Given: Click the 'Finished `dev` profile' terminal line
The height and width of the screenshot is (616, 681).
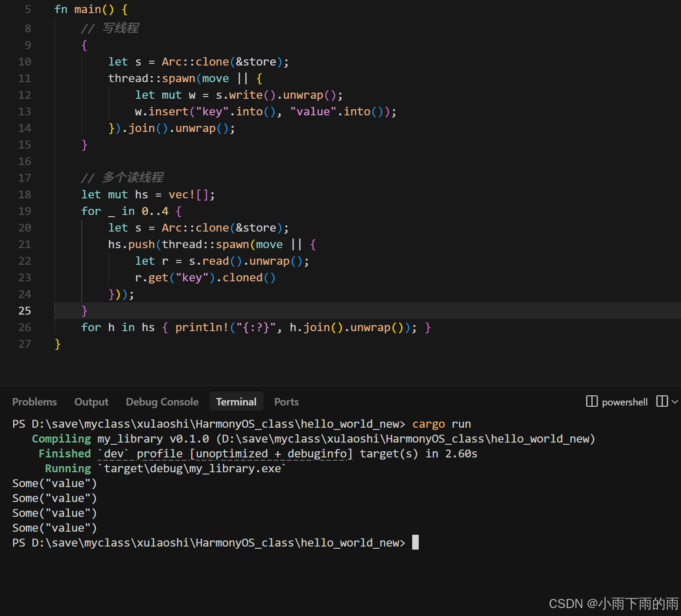Looking at the screenshot, I should pyautogui.click(x=258, y=453).
